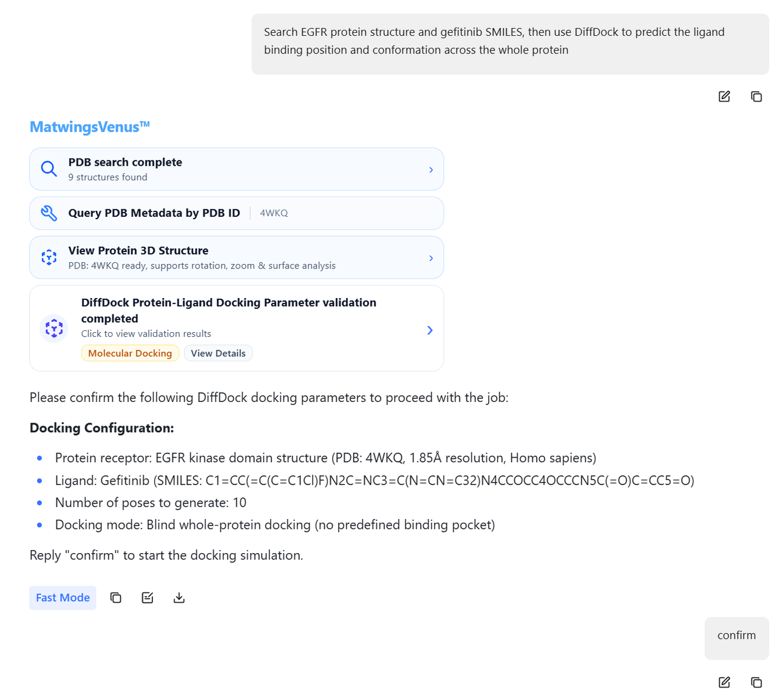Click the Docking mode bullet line
Image resolution: width=777 pixels, height=700 pixels.
pos(275,525)
